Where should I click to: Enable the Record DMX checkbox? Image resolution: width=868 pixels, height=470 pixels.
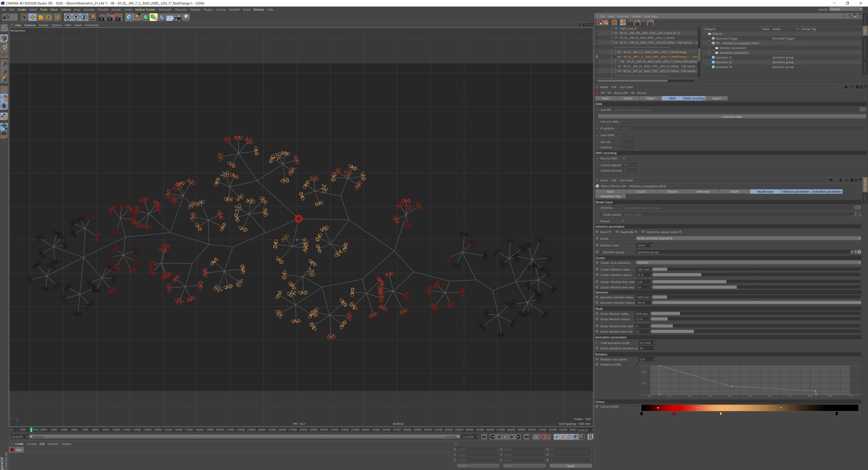tap(624, 159)
